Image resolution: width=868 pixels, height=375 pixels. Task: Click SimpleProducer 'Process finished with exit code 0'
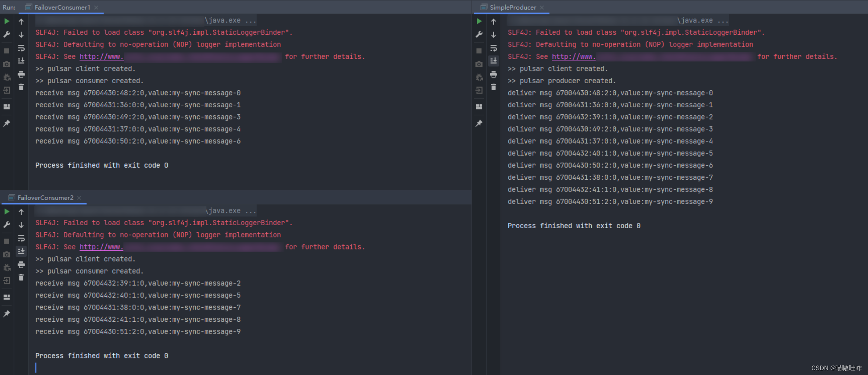(574, 226)
